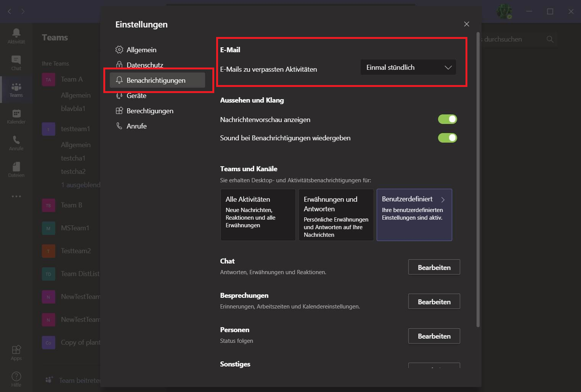Open the Chat icon in Teams sidebar

(x=16, y=59)
